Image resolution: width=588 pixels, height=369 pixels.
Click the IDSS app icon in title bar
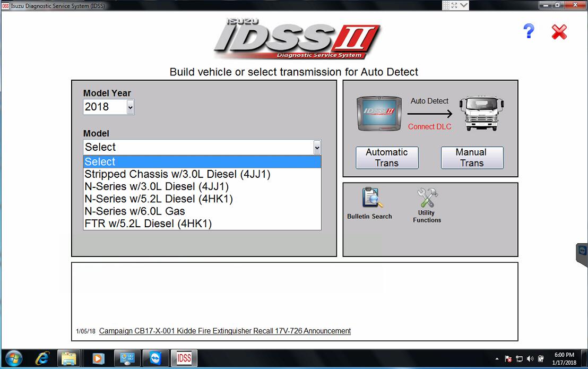(5, 6)
